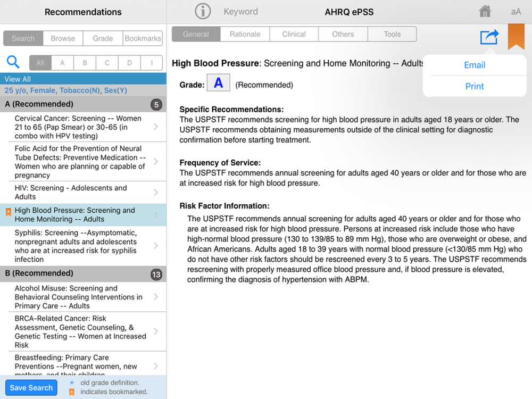Screen dimensions: 532x399
Task: Tap the Recommendations panel title
Action: [x=83, y=12]
